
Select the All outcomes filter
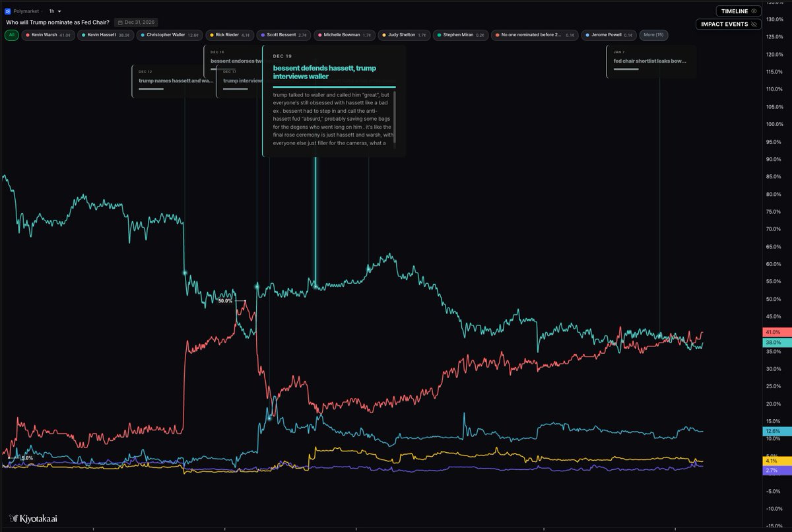(x=11, y=34)
